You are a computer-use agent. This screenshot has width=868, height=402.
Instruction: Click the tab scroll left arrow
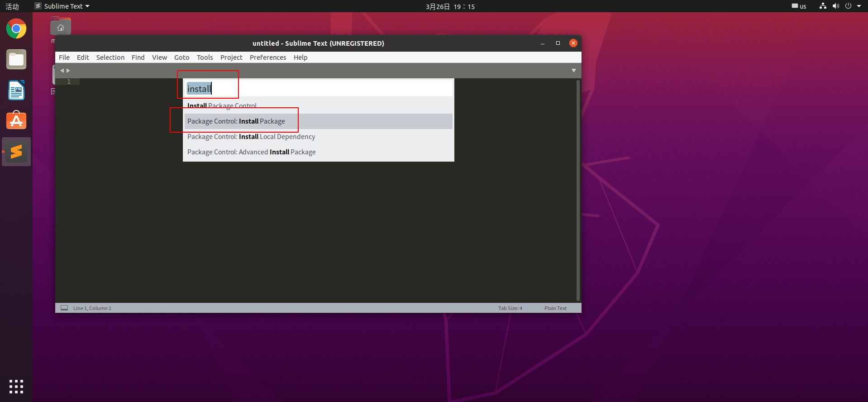click(x=62, y=71)
